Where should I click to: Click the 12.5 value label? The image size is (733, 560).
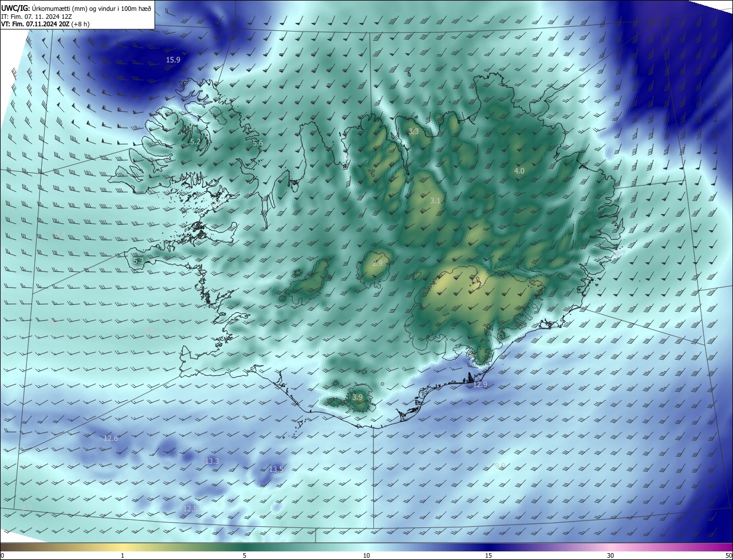click(x=190, y=508)
